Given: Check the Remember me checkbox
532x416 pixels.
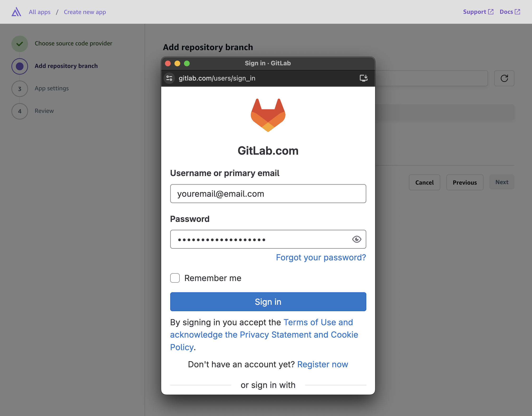Looking at the screenshot, I should [175, 278].
